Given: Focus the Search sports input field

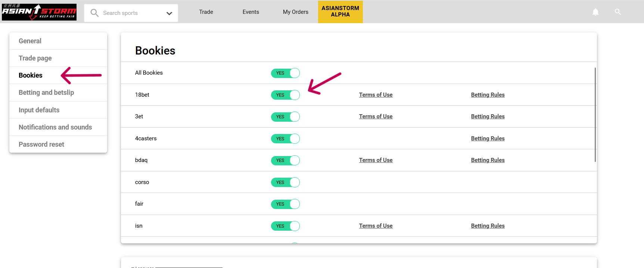Looking at the screenshot, I should 131,13.
